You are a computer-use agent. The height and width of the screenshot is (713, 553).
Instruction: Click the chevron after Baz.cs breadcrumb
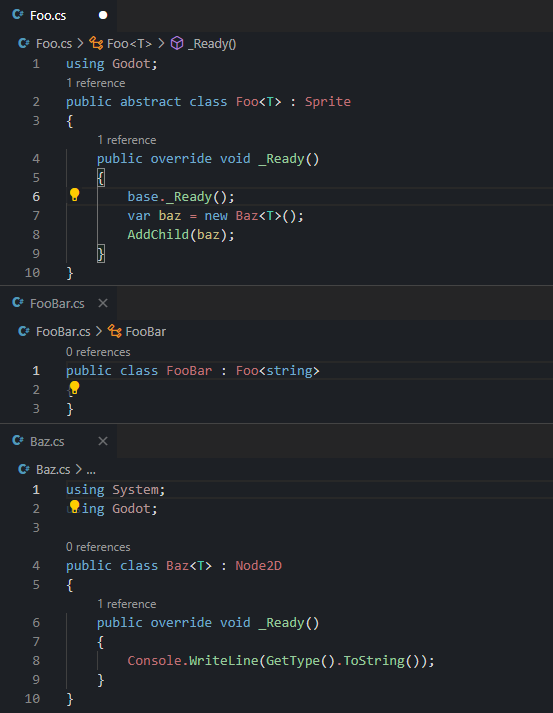79,469
